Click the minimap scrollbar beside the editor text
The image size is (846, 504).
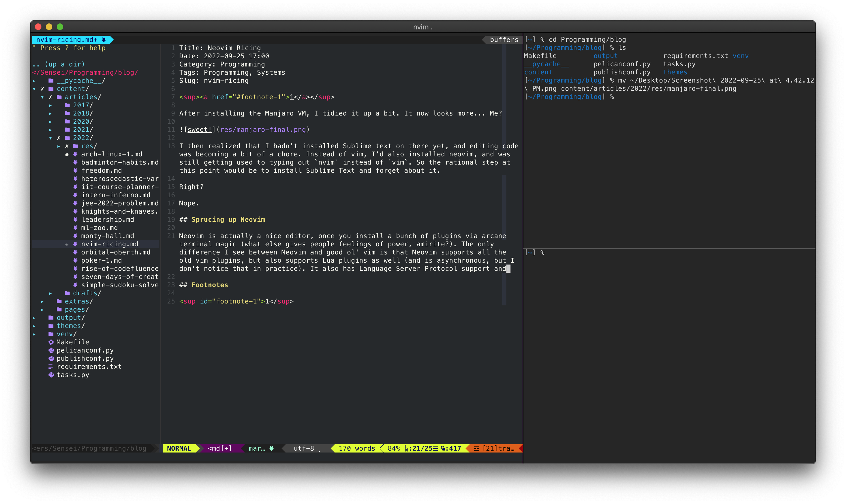[x=504, y=175]
